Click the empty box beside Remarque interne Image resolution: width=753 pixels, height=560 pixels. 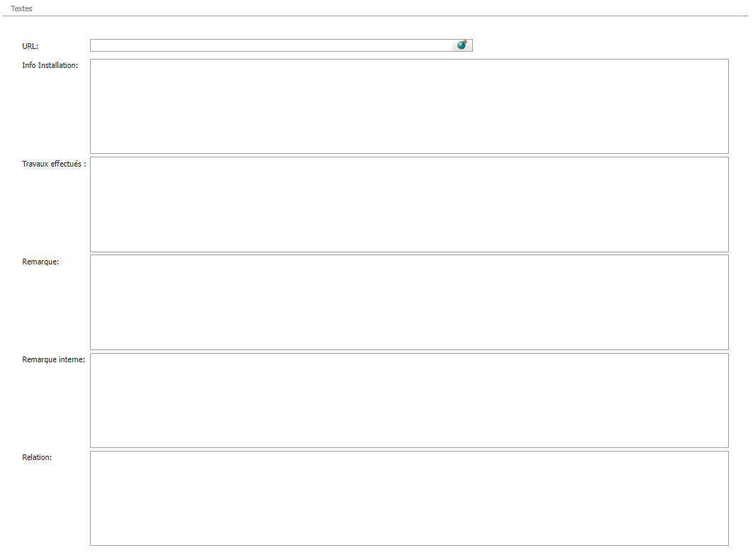[x=409, y=401]
